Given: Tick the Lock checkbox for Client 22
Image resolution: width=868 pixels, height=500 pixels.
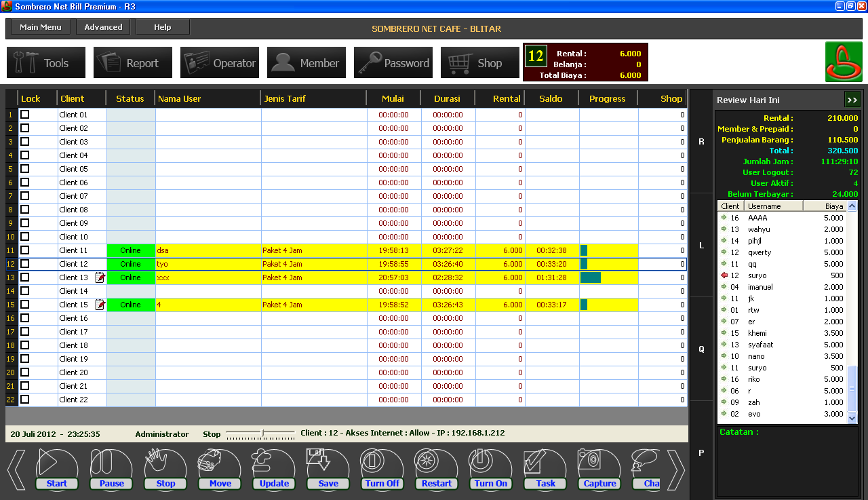Looking at the screenshot, I should click(24, 400).
